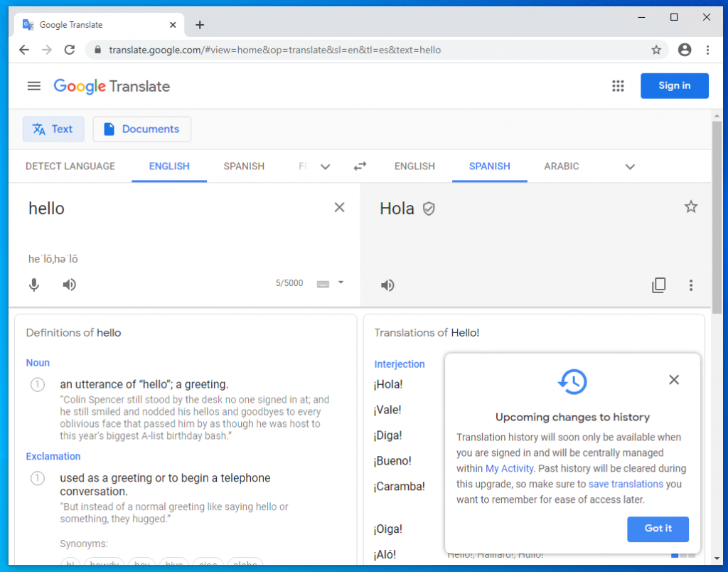Click the swap languages arrows icon

click(360, 166)
